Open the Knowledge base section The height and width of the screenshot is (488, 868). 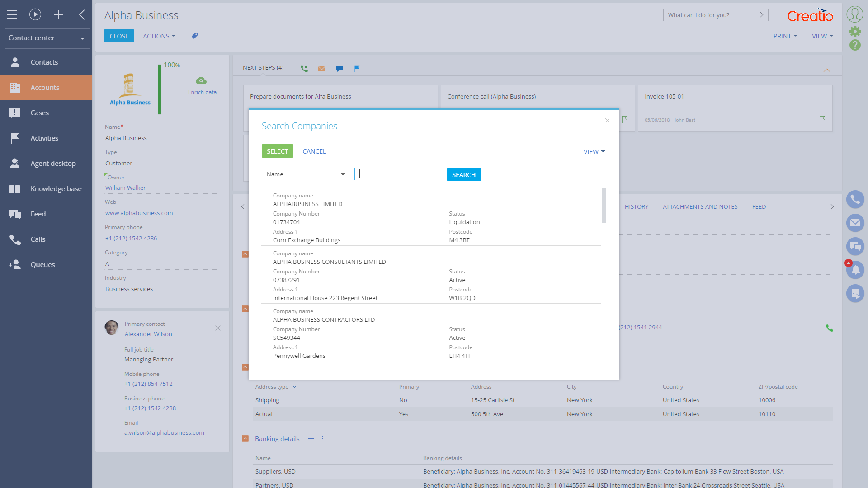pos(46,189)
